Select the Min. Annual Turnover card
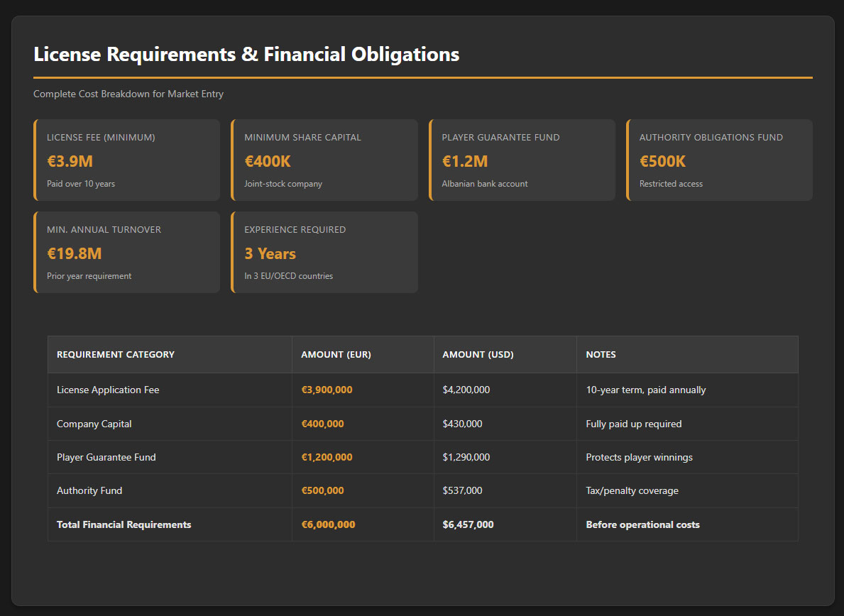This screenshot has width=844, height=616. [126, 252]
